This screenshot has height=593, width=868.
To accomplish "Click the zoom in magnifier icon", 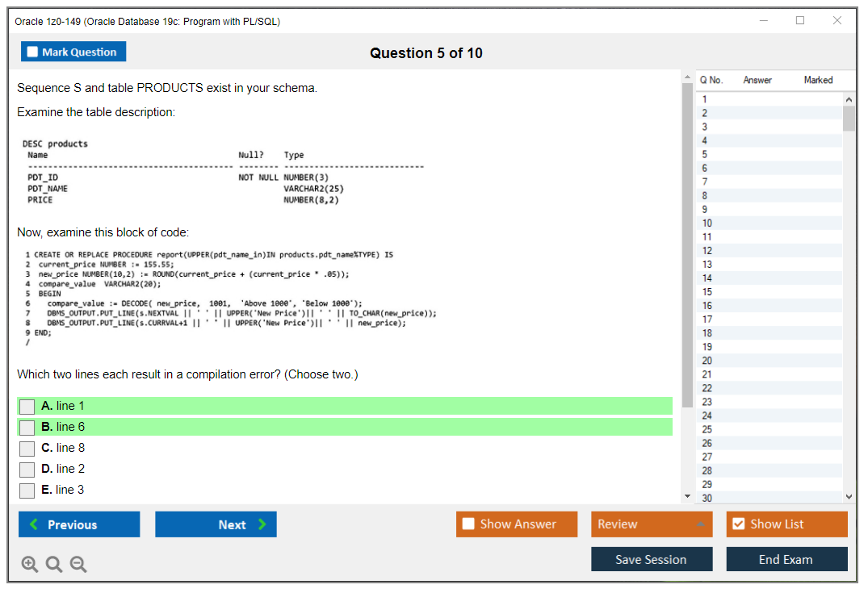I will (29, 565).
